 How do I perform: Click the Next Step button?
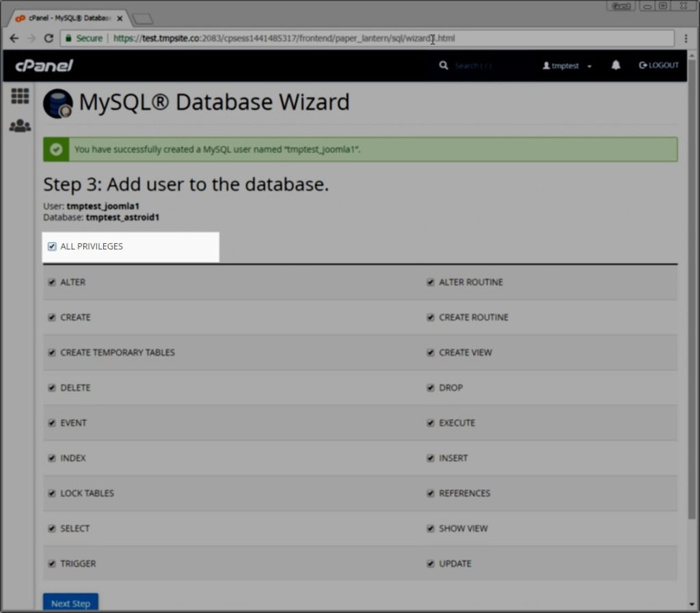click(70, 603)
